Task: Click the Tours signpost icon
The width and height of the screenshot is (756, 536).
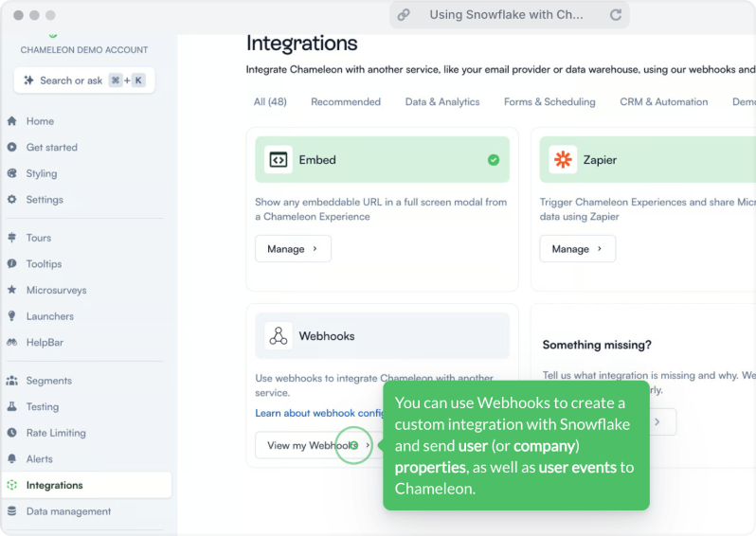Action: point(12,237)
